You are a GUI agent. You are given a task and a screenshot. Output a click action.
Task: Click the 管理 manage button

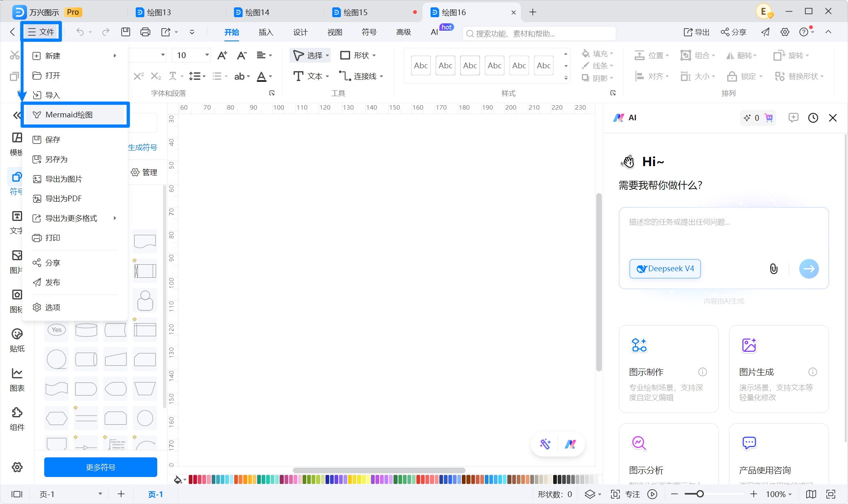click(x=144, y=172)
